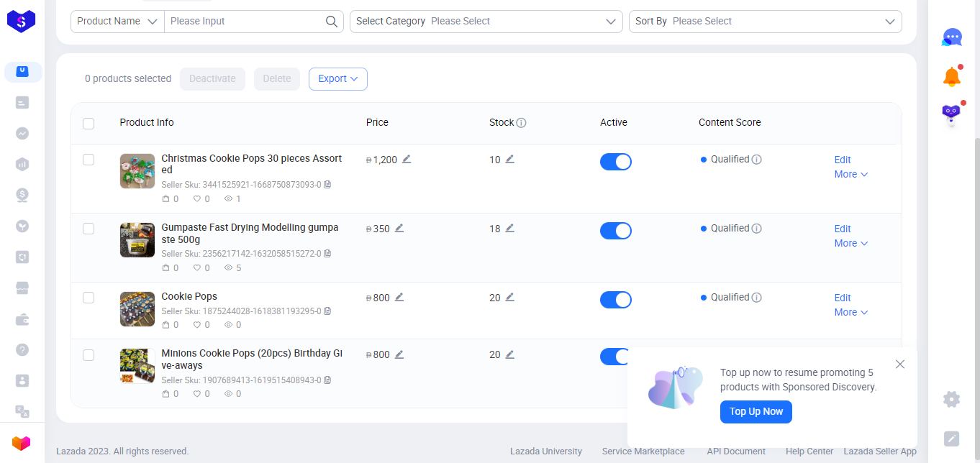Image resolution: width=980 pixels, height=463 pixels.
Task: Click the product name search input
Action: [x=245, y=22]
